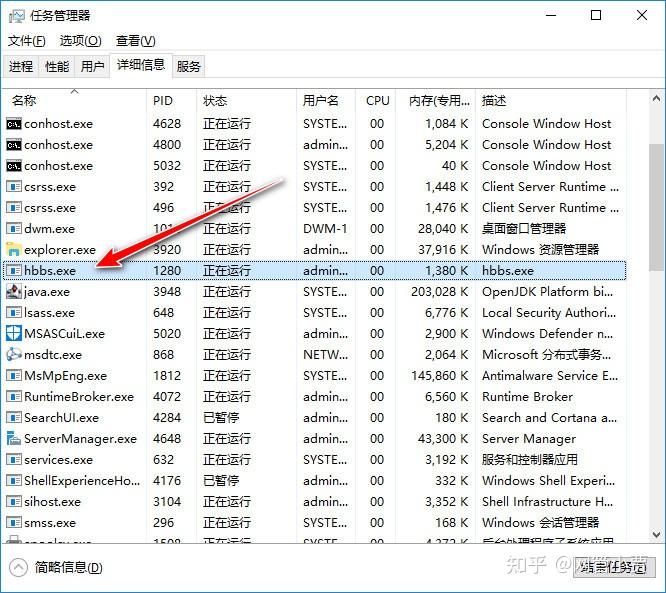
Task: Sort by the 描述 column header
Action: click(x=550, y=100)
